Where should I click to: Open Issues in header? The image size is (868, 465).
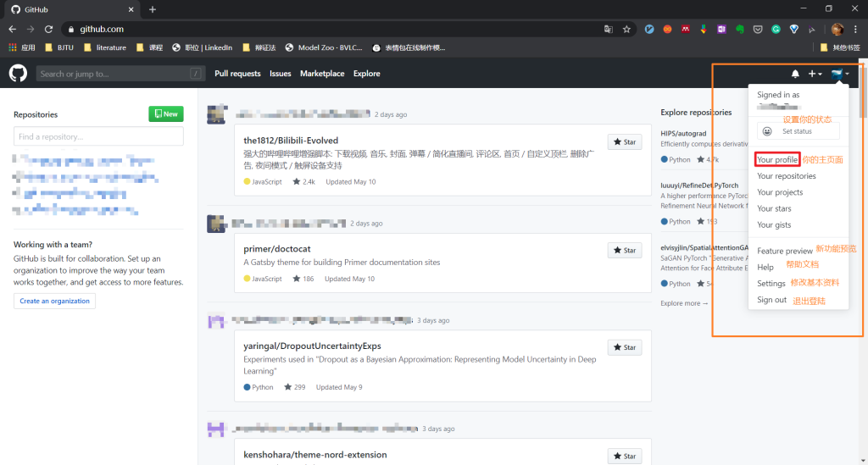280,74
